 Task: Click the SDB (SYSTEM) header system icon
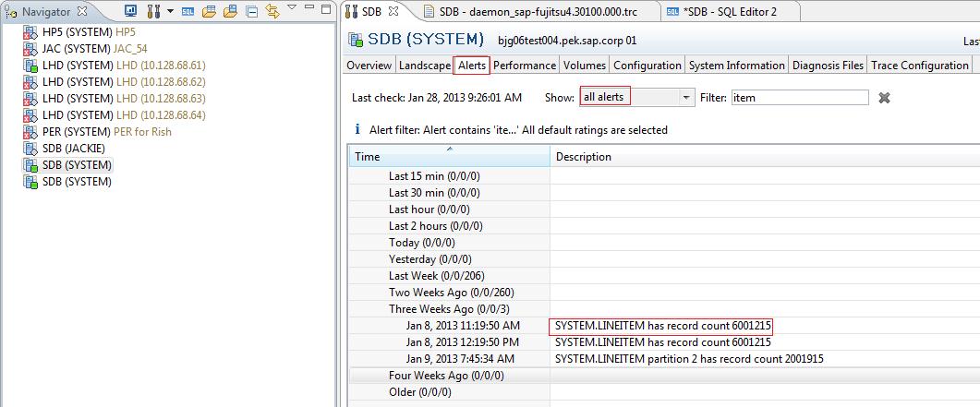point(356,40)
